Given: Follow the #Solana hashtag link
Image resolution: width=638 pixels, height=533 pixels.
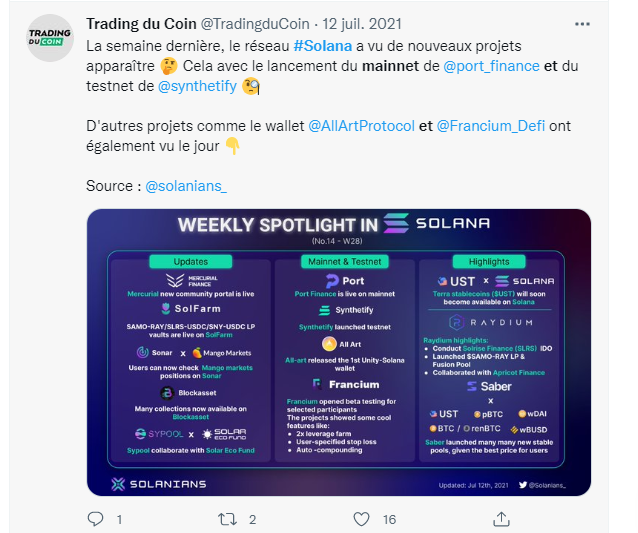Looking at the screenshot, I should point(323,46).
